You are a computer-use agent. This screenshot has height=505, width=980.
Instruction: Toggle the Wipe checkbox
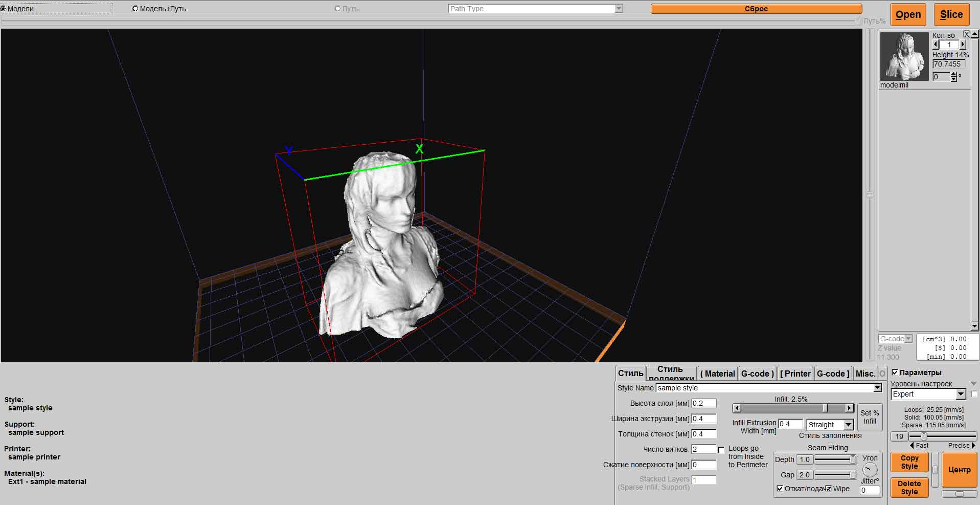[828, 489]
